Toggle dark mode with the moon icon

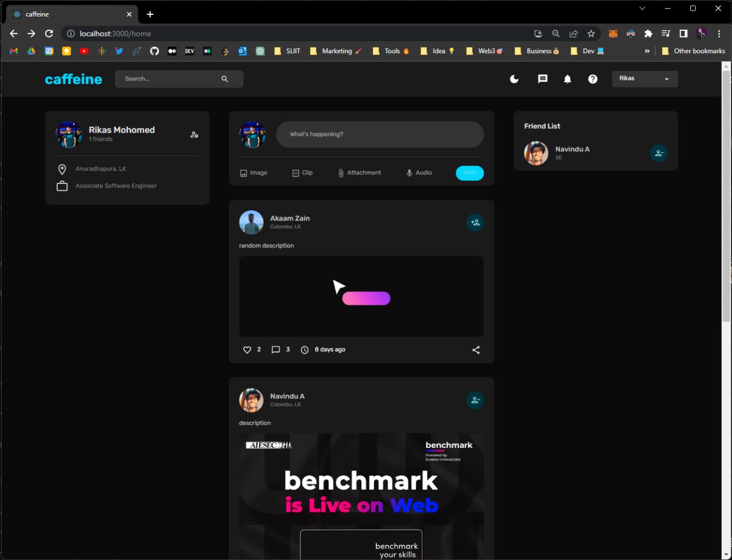514,79
